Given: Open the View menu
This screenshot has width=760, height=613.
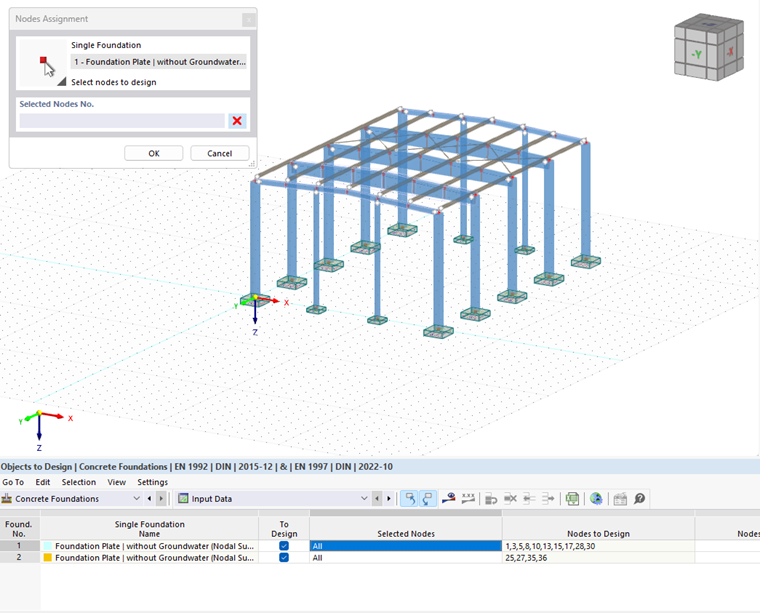Looking at the screenshot, I should [x=116, y=482].
